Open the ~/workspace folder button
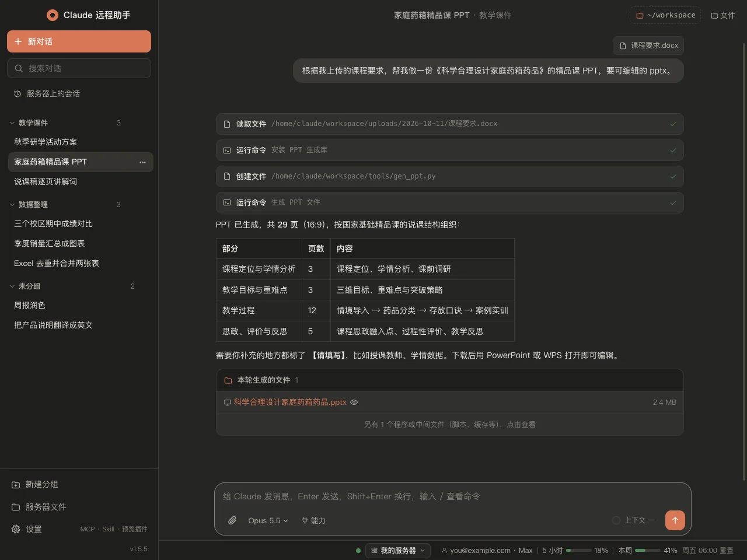 pos(665,15)
